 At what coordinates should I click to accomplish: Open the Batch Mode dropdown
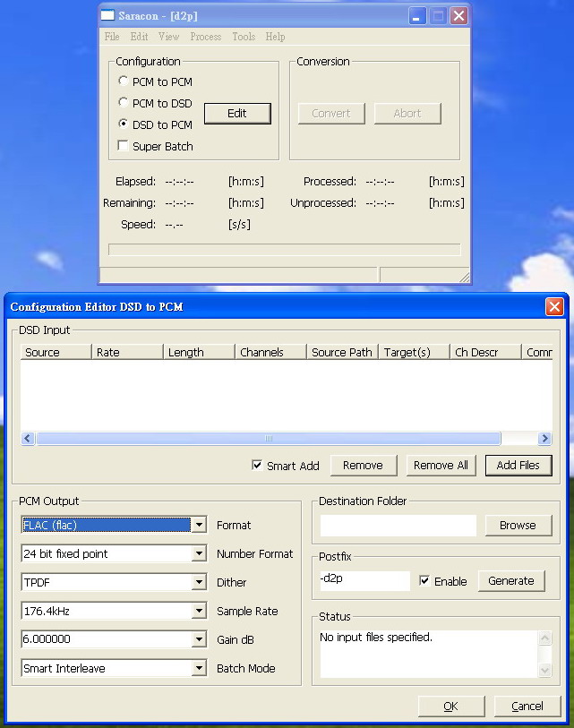[x=199, y=668]
